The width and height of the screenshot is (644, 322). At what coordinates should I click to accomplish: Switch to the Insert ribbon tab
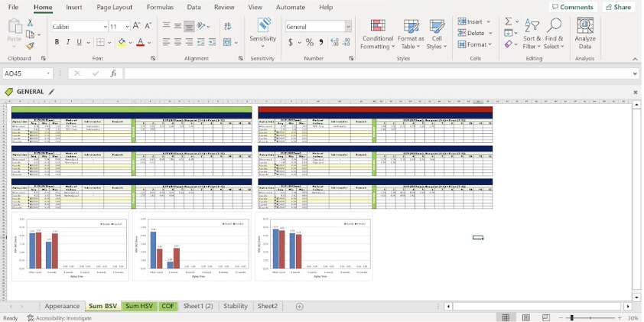[74, 7]
